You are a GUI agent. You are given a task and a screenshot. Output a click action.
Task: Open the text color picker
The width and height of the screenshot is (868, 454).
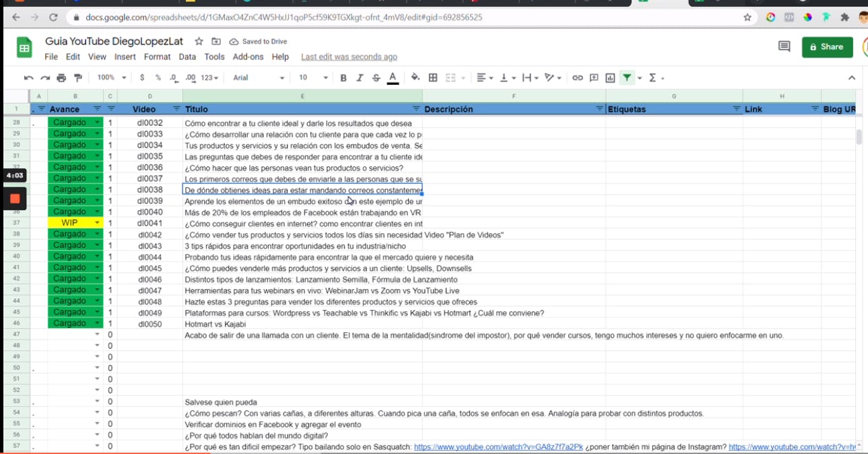[x=393, y=78]
